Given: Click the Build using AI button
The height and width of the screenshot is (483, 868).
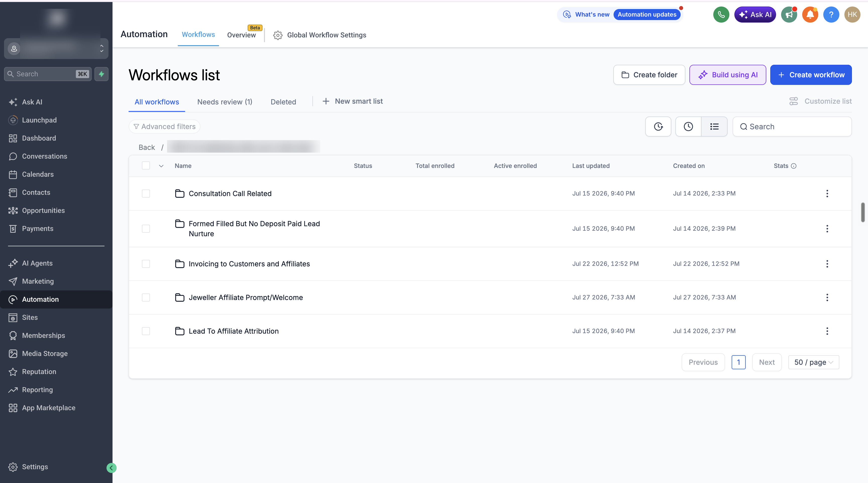Looking at the screenshot, I should coord(728,75).
